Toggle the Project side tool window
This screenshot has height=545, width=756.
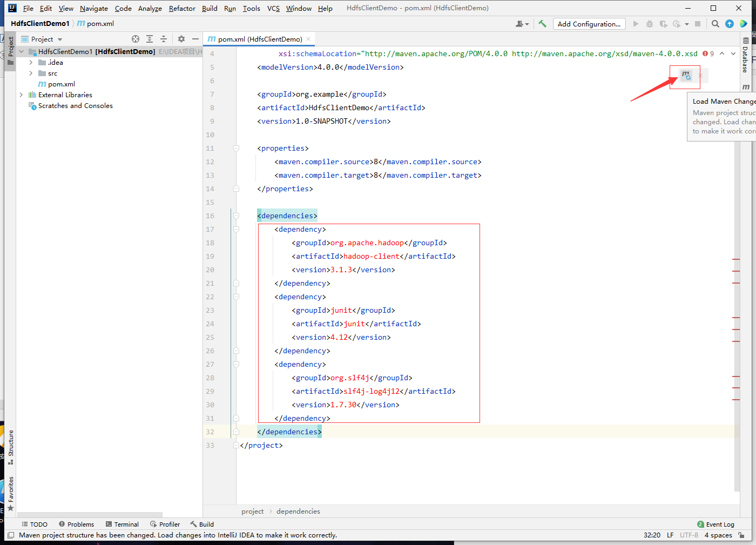10,50
